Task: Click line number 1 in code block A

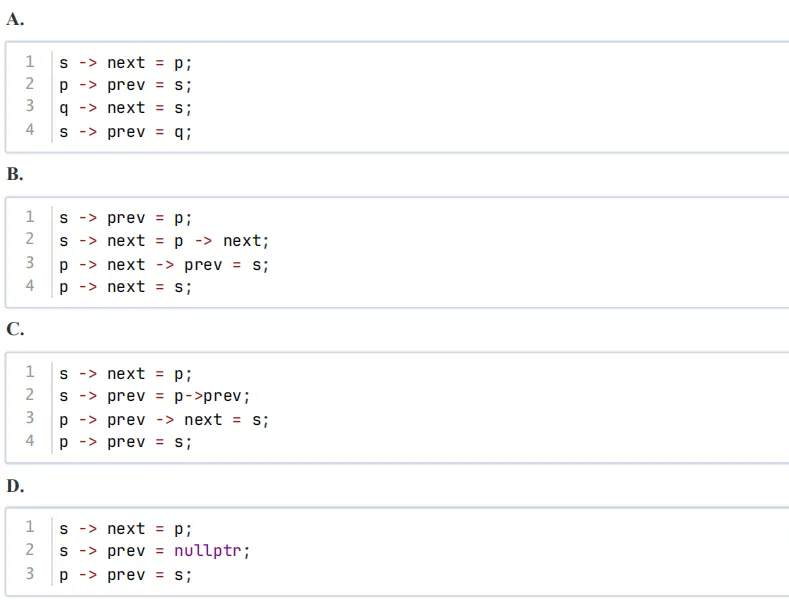Action: tap(30, 61)
